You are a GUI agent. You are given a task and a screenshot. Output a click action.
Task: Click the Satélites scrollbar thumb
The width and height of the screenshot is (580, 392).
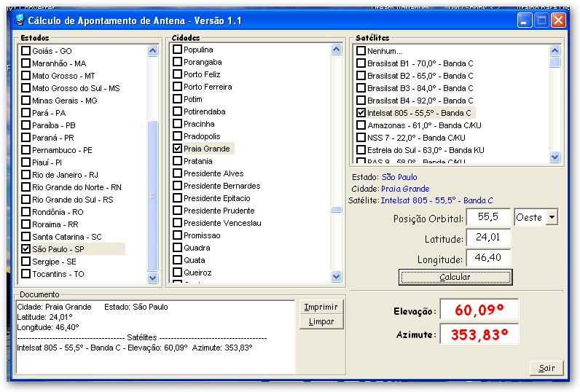pos(554,62)
